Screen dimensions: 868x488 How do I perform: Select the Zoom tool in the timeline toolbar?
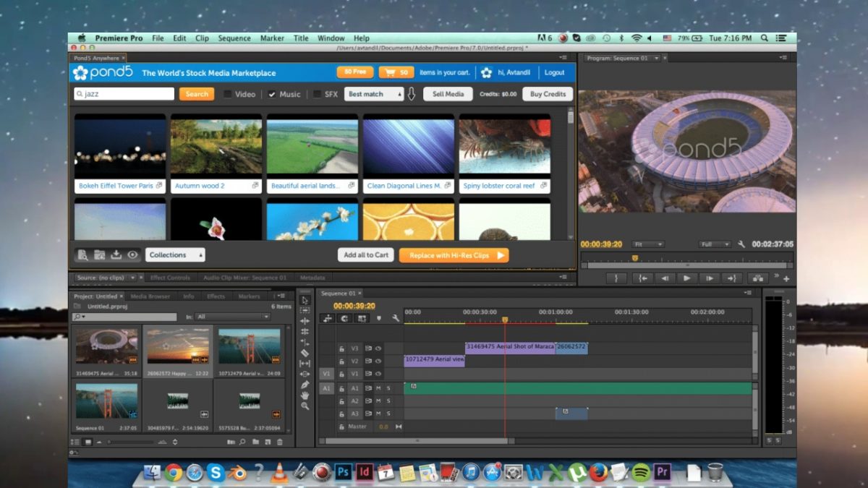tap(305, 402)
